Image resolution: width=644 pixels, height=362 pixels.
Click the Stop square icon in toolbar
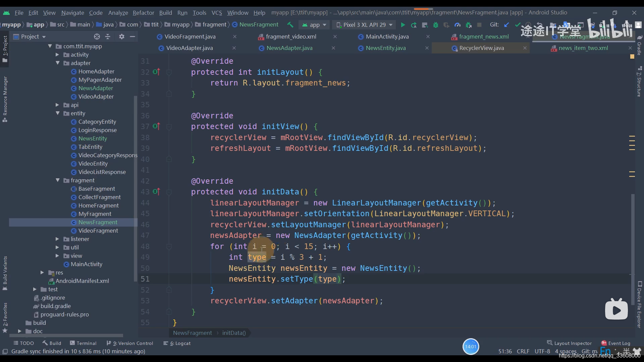[479, 25]
